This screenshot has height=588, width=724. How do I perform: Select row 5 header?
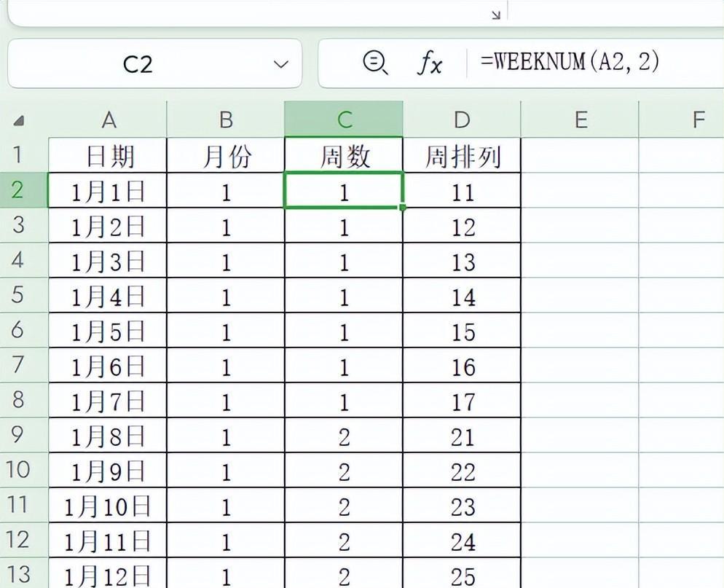pyautogui.click(x=24, y=295)
